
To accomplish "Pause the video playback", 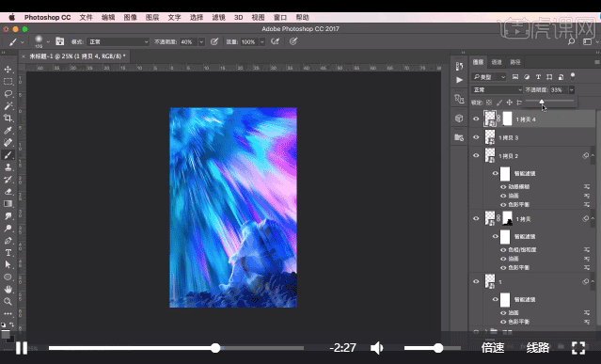I will 22,348.
